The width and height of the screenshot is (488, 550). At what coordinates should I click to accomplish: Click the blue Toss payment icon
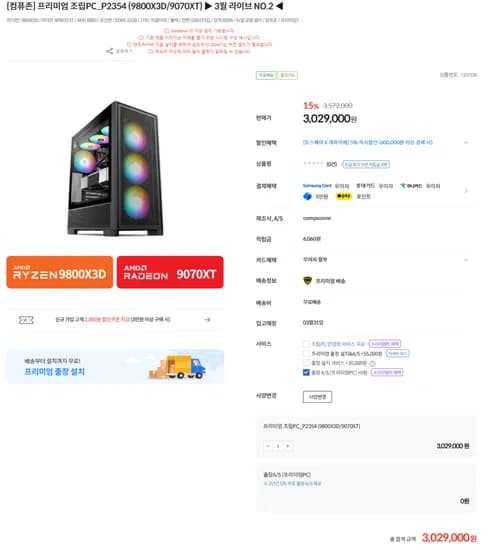307,196
